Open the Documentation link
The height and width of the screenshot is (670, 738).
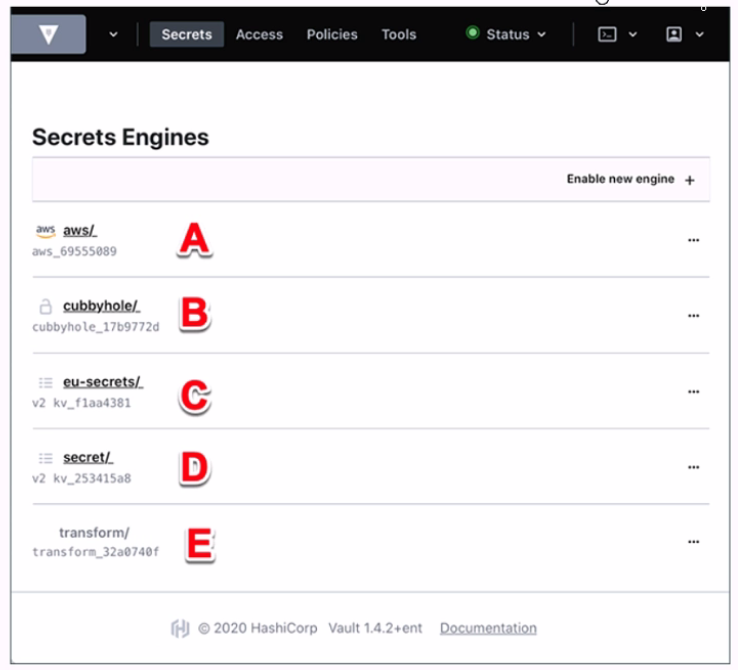(488, 628)
